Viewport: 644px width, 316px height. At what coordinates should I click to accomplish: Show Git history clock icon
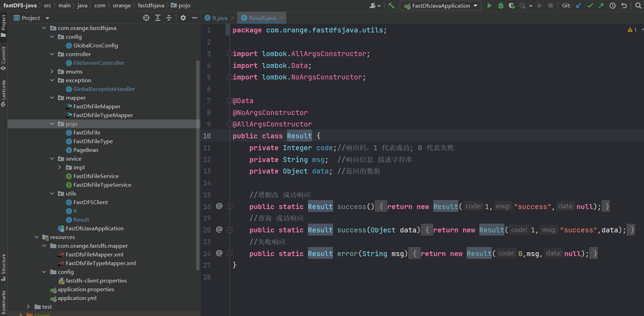click(x=613, y=6)
